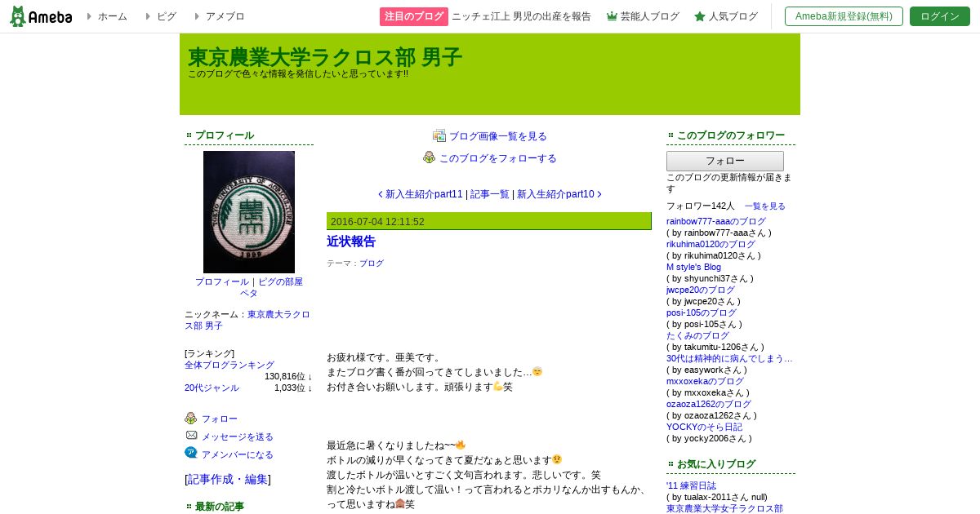Open the ホーム menu item

(112, 16)
